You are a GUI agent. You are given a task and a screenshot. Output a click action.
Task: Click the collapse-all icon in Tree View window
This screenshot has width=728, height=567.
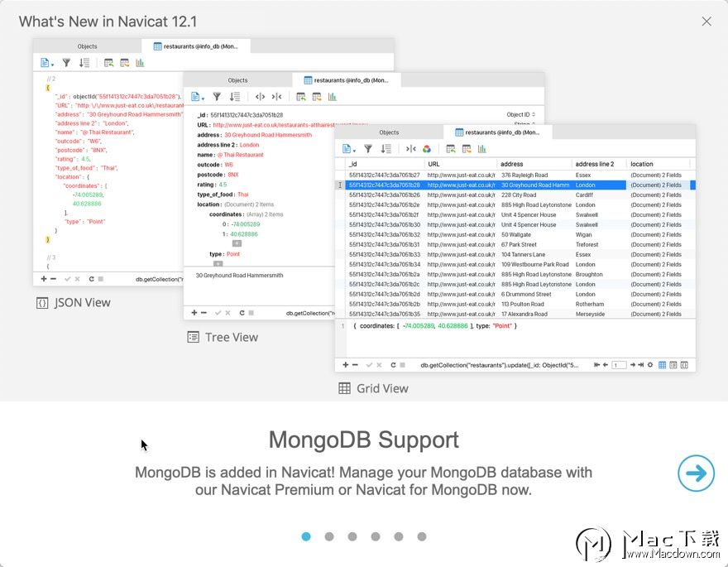point(276,97)
